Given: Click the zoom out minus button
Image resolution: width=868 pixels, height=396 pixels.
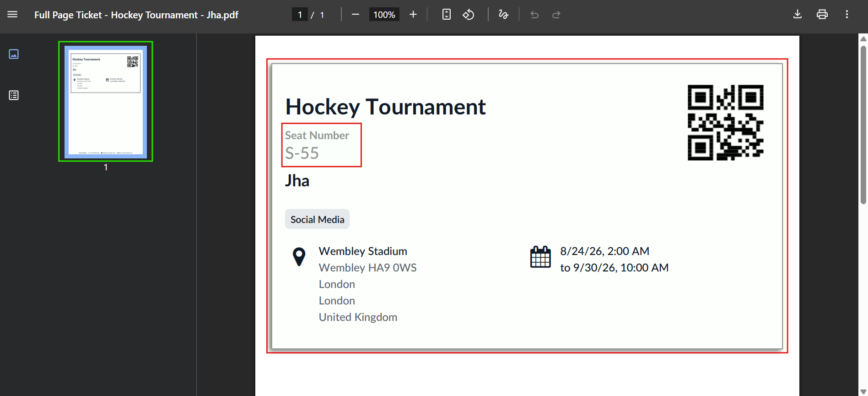Looking at the screenshot, I should [356, 15].
